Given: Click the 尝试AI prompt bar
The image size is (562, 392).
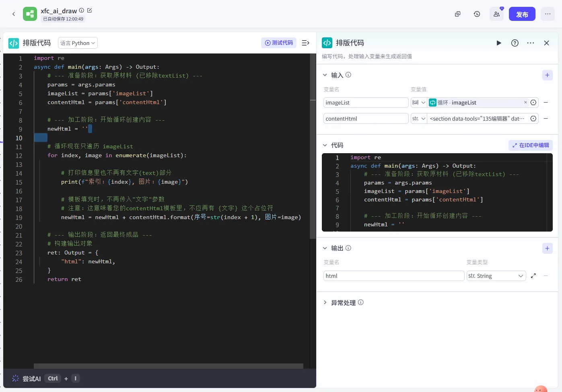Looking at the screenshot, I should 159,378.
